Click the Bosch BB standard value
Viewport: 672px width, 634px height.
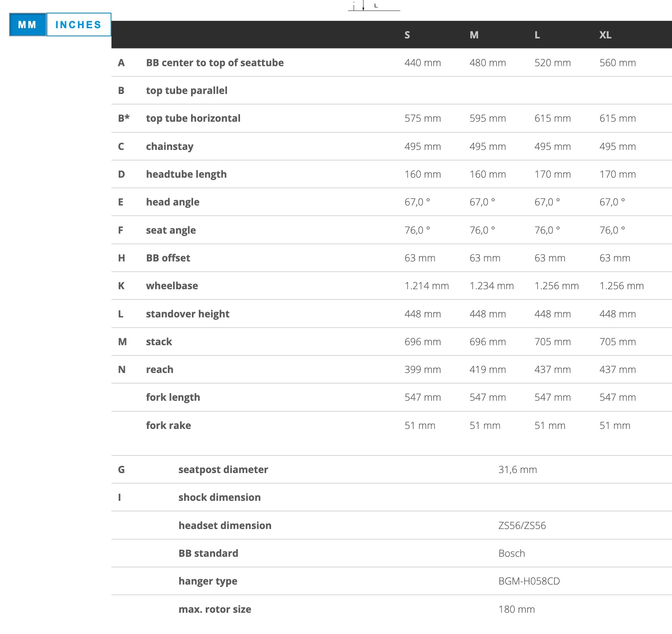(x=512, y=554)
